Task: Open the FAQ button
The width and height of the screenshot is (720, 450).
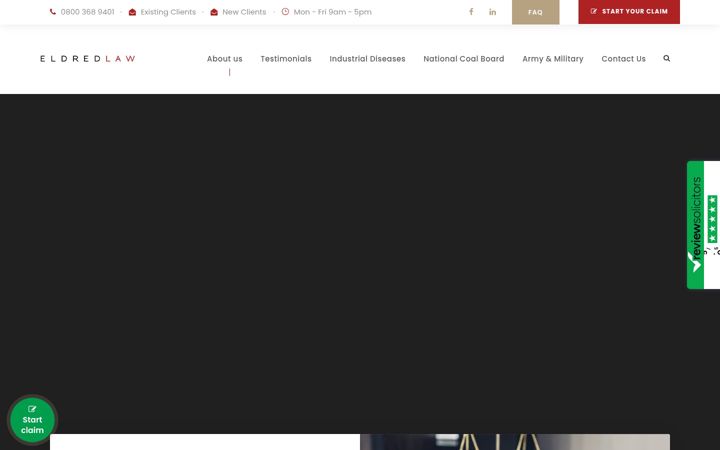Action: coord(535,12)
